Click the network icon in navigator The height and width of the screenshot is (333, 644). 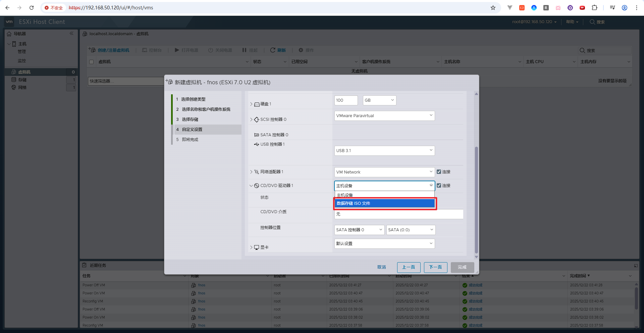[x=14, y=88]
